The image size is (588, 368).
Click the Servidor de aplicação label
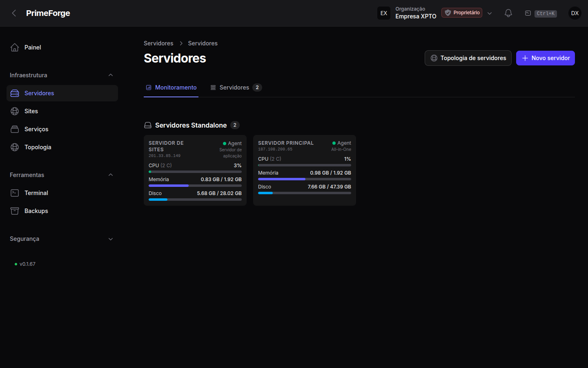point(230,153)
